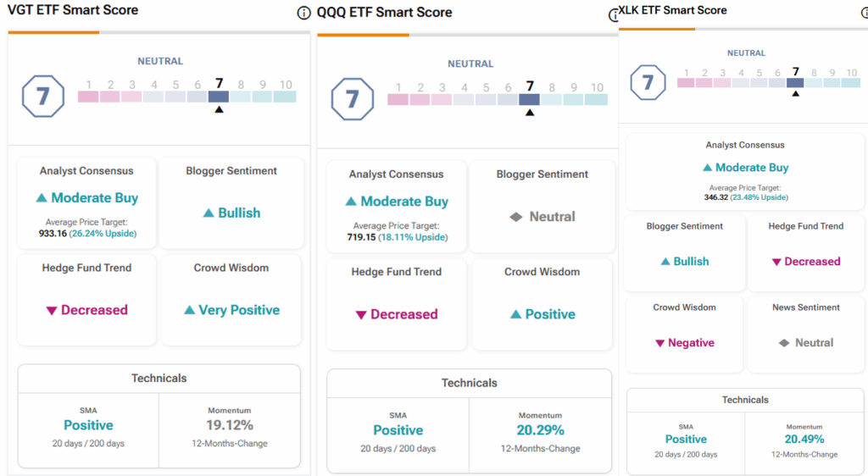The width and height of the screenshot is (868, 476).
Task: Click the gray diamond icon next to QQQ Neutral sentiment
Action: point(515,217)
